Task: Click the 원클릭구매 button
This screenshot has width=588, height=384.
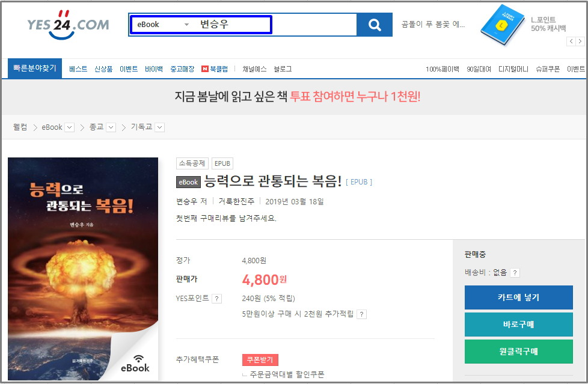Action: [x=519, y=352]
